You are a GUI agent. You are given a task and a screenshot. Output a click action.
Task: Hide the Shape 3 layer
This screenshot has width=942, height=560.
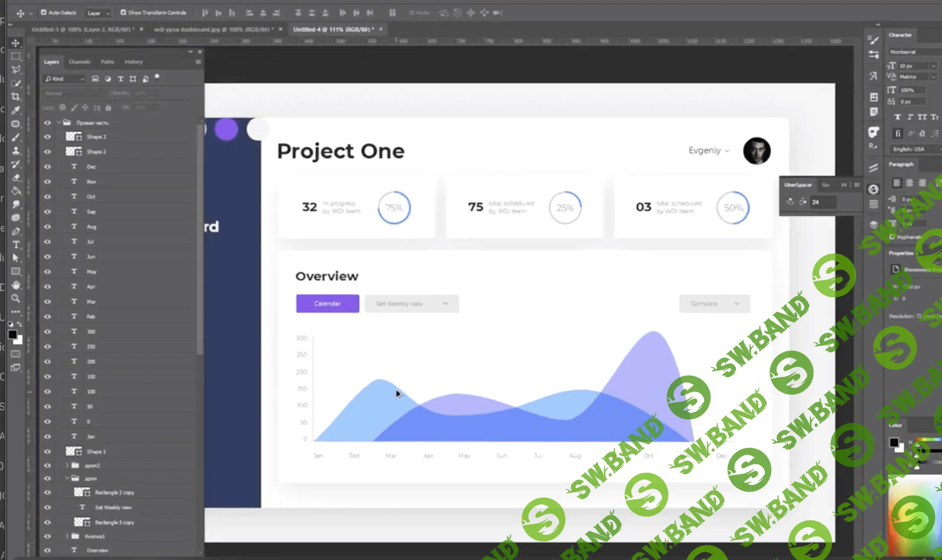[48, 136]
